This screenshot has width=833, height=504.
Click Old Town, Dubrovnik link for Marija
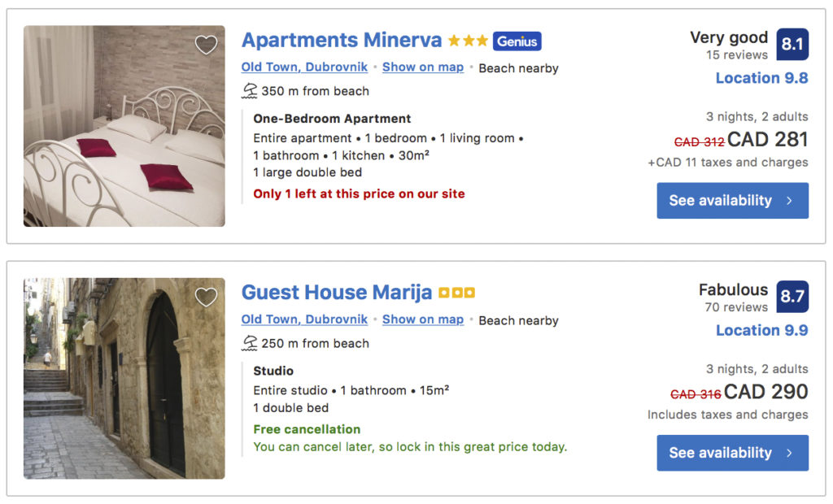click(304, 319)
